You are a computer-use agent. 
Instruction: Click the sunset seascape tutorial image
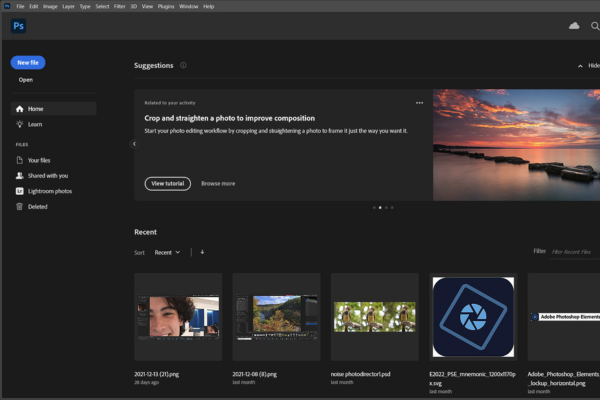[x=516, y=145]
